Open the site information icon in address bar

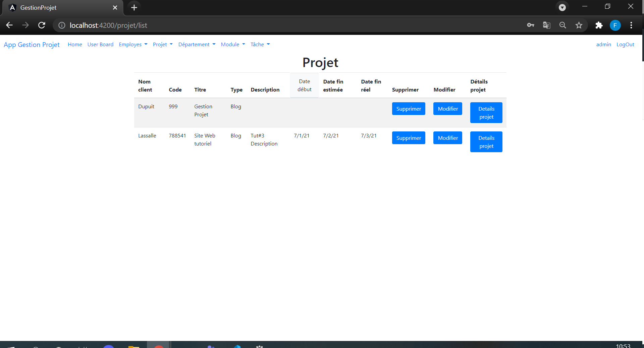(62, 25)
